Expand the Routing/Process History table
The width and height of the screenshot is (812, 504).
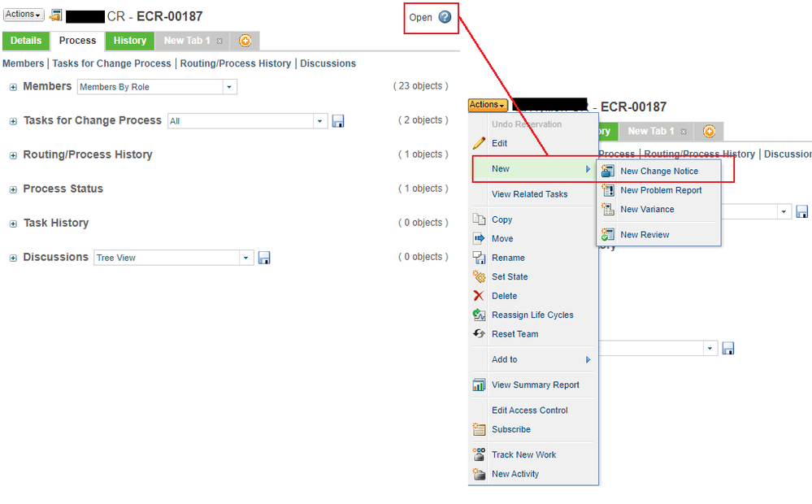point(13,156)
